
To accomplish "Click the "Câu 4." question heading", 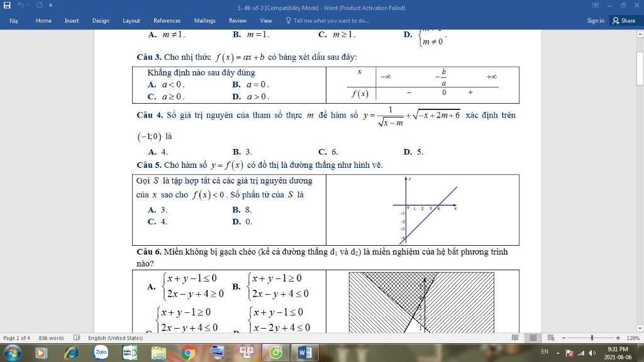I will pyautogui.click(x=150, y=116).
